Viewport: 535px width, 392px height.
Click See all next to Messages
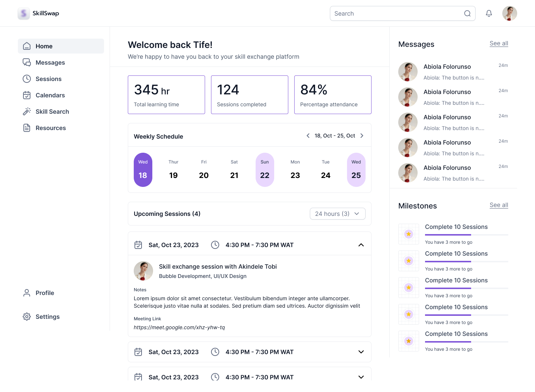(499, 43)
